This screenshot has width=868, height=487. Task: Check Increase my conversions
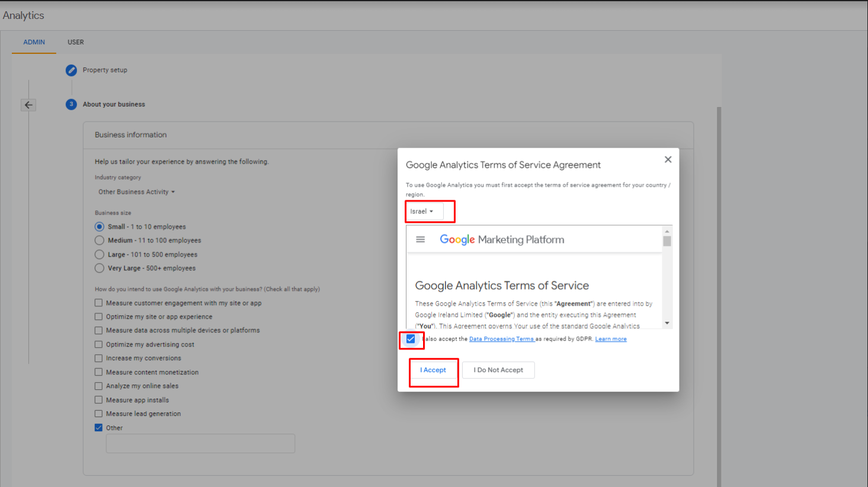98,358
